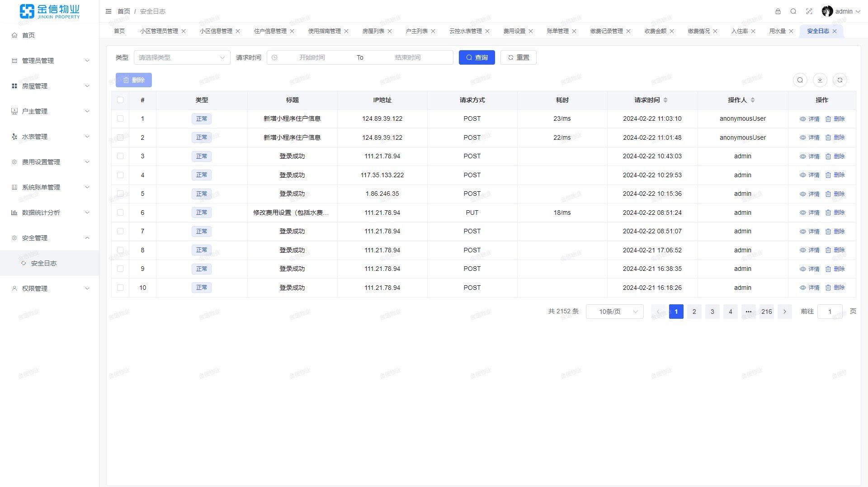The height and width of the screenshot is (487, 868).
Task: Click the round search toggle icon above table
Action: pyautogui.click(x=800, y=80)
